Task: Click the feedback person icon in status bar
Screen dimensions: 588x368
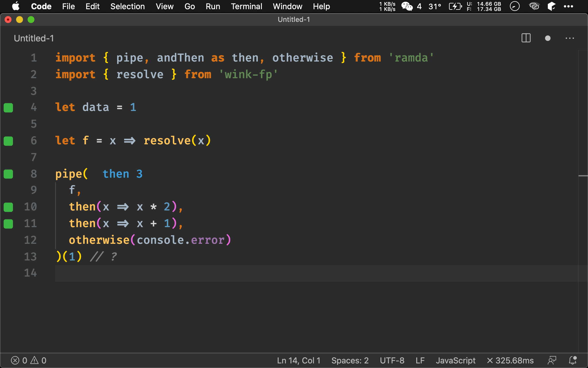Action: [x=552, y=361]
